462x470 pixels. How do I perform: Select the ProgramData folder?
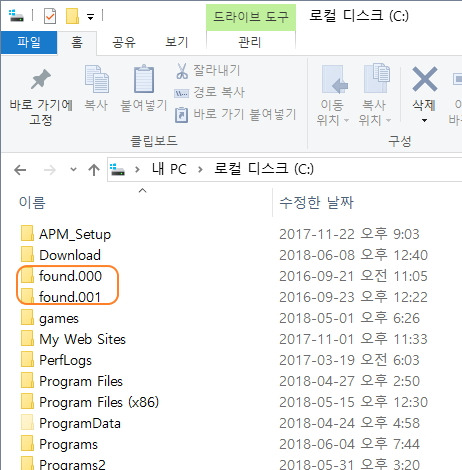[80, 423]
